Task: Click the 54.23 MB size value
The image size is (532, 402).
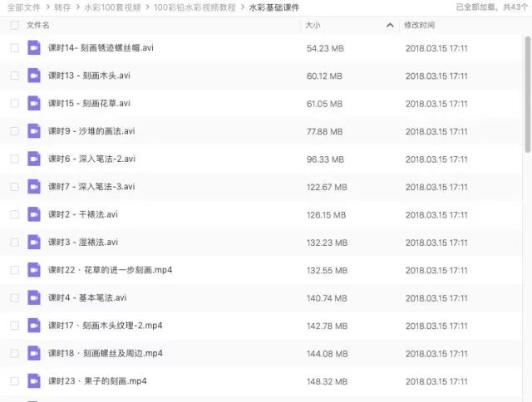Action: coord(325,48)
